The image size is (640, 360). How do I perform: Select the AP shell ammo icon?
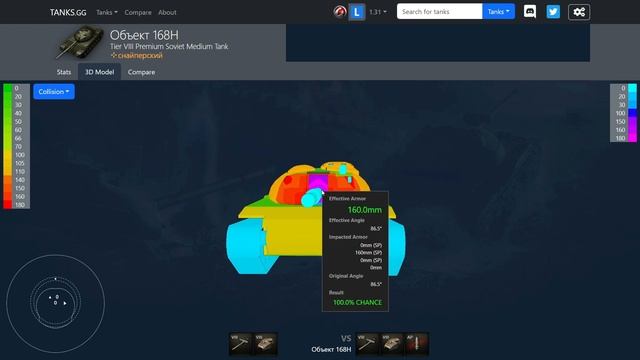(417, 344)
